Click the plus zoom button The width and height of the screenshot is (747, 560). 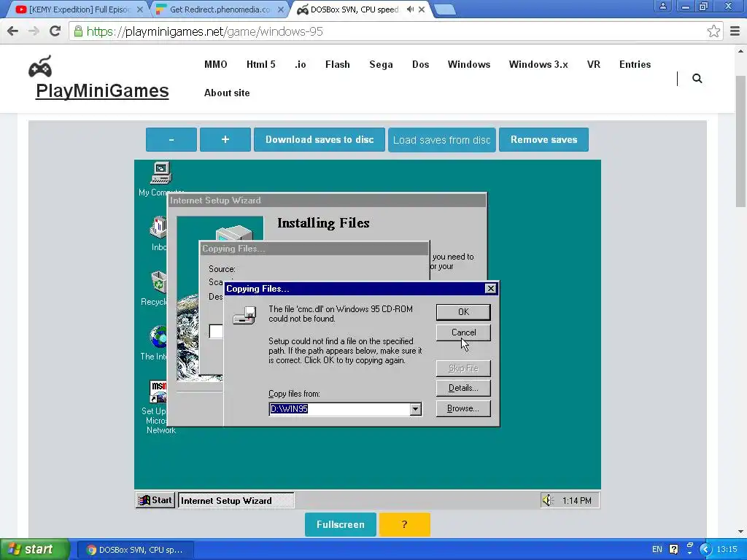225,139
